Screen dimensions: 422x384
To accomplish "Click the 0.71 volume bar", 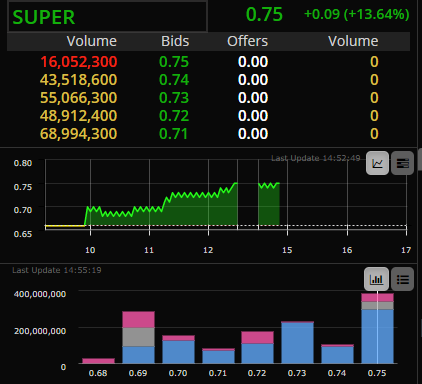I will [218, 356].
